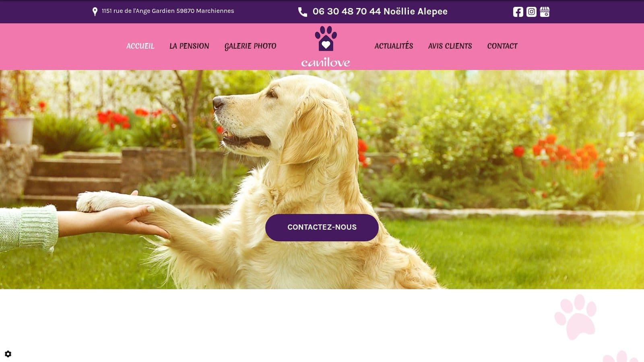Click the golden retriever banner image

click(322, 179)
